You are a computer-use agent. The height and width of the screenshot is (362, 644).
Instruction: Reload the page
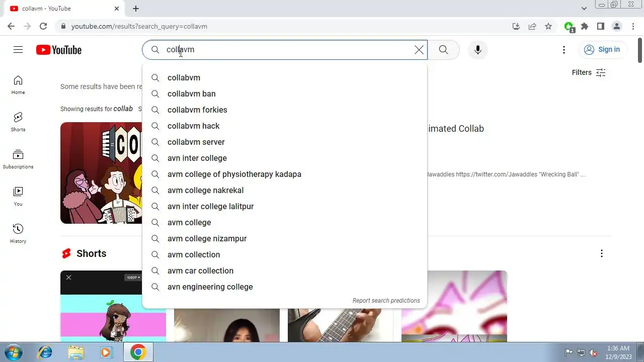[43, 26]
